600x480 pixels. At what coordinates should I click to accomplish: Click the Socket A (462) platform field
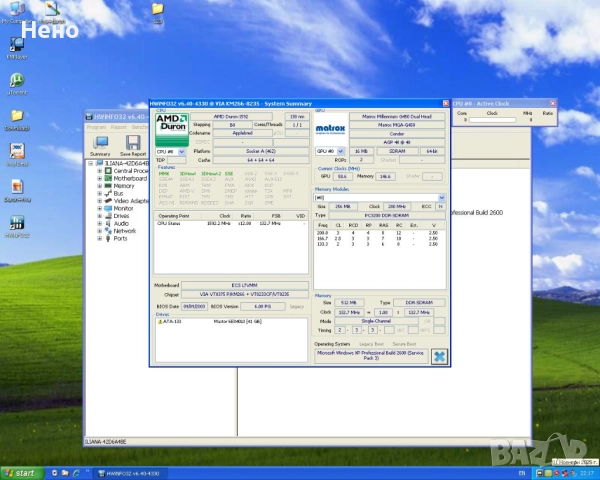pos(261,151)
